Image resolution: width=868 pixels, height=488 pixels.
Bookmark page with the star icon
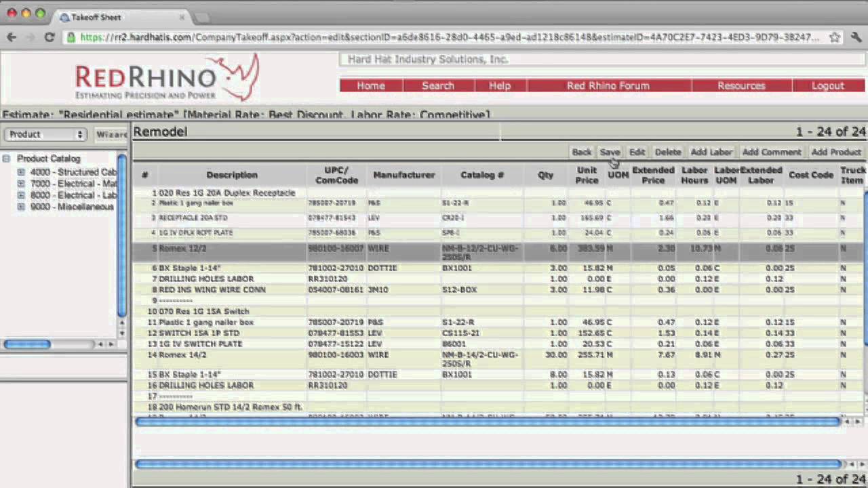click(x=835, y=37)
